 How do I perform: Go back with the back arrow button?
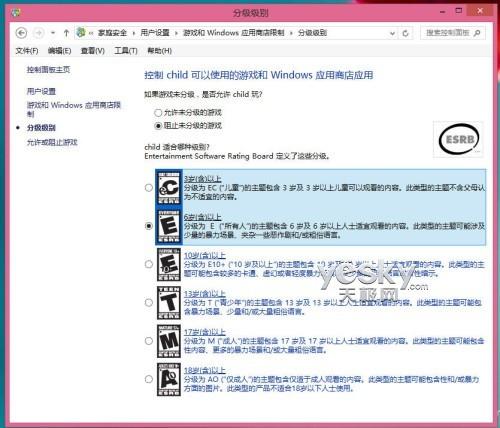pos(22,33)
